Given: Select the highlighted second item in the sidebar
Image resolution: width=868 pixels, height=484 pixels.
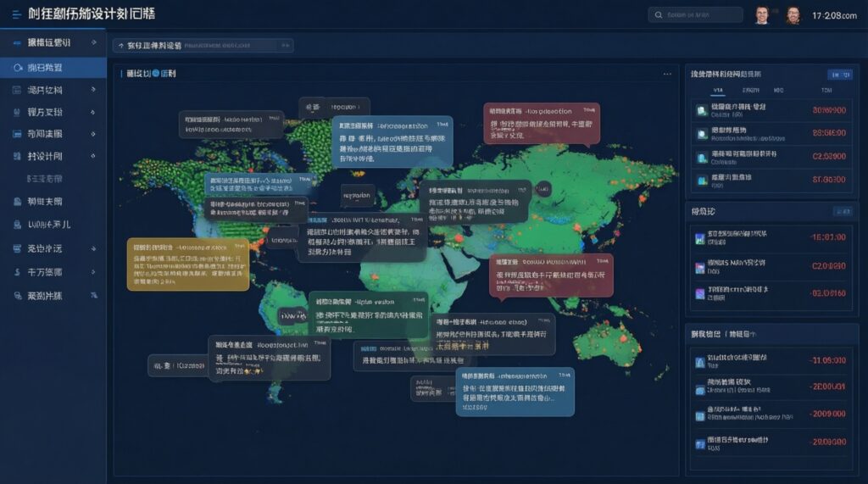Looking at the screenshot, I should tap(53, 66).
